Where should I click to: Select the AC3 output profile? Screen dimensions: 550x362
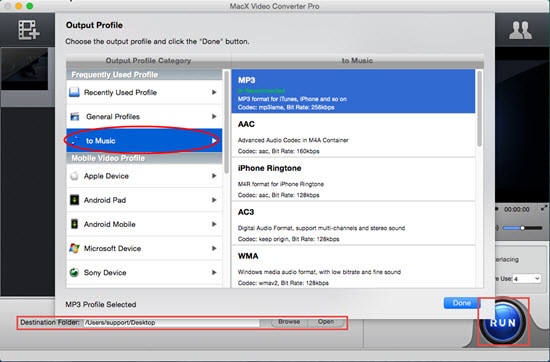click(353, 223)
